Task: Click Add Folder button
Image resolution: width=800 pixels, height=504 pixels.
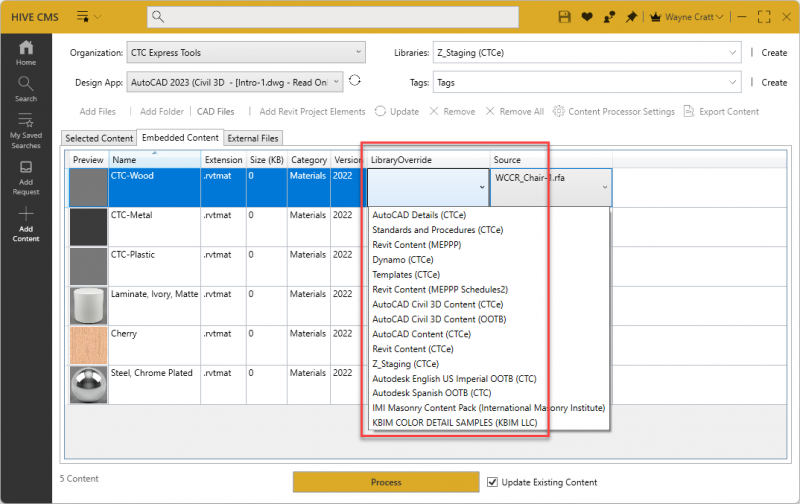Action: click(x=161, y=111)
